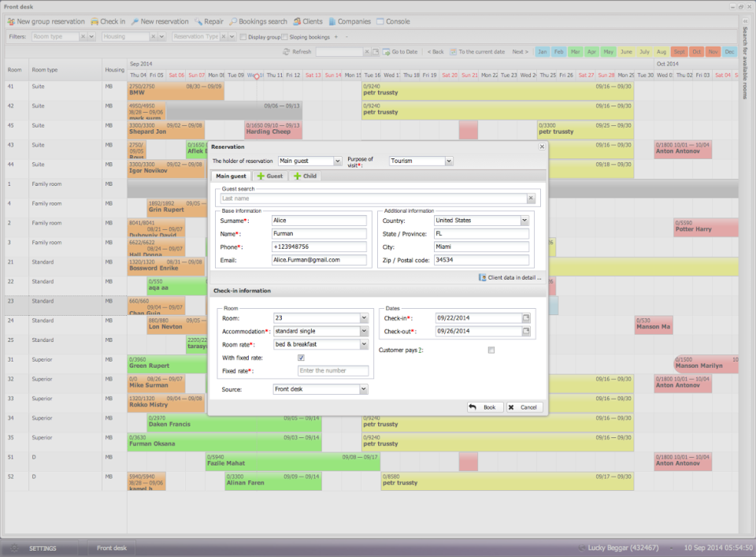
Task: Close the Reservation dialog
Action: [542, 147]
